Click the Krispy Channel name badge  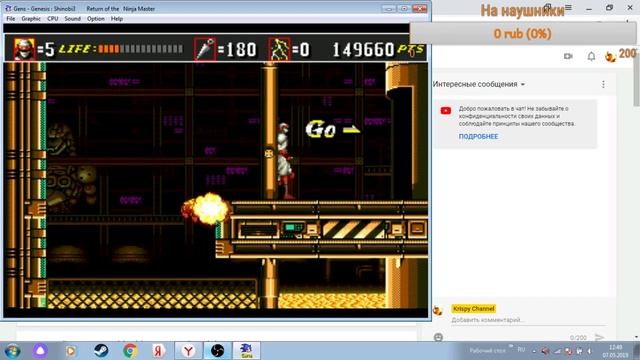pos(473,309)
